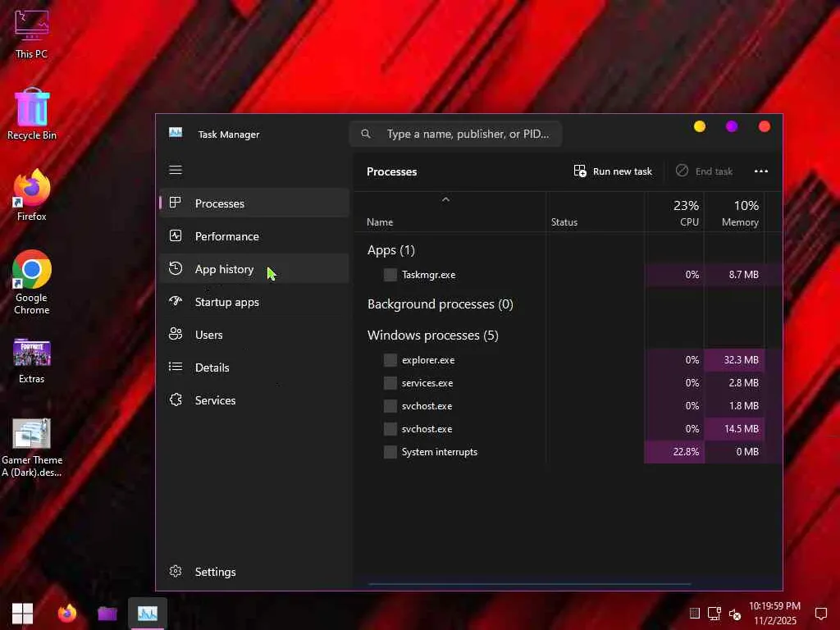Toggle the hamburger navigation menu
This screenshot has height=630, width=840.
click(176, 171)
